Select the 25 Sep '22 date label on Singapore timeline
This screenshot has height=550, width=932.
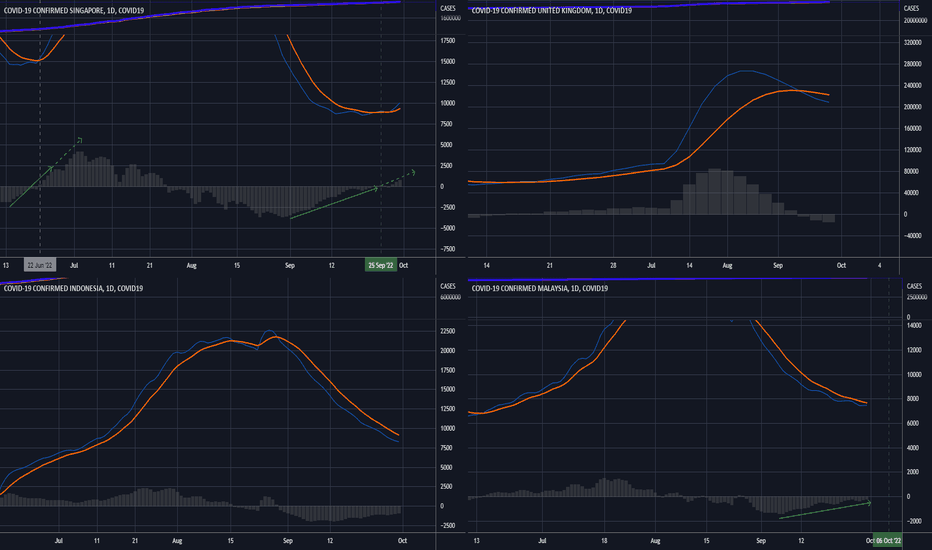[x=380, y=265]
